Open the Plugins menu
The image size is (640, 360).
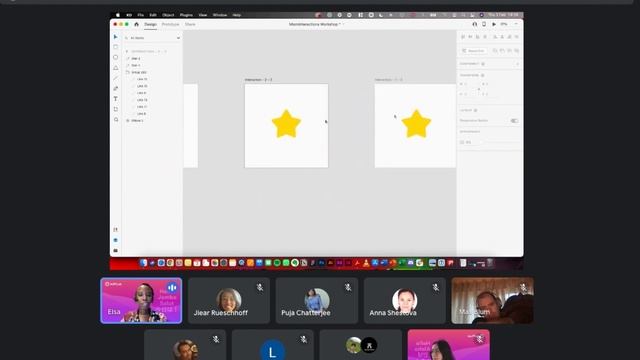[186, 15]
